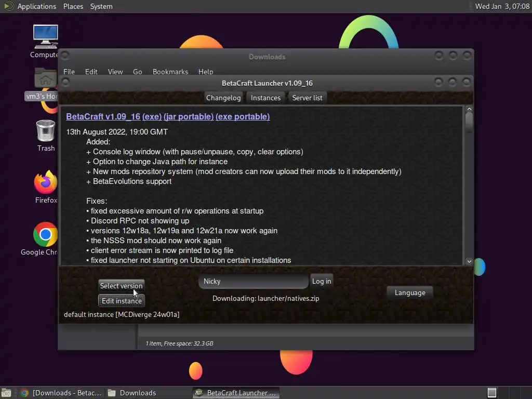This screenshot has height=399, width=532.
Task: Switch to the Changelog tab
Action: 223,98
